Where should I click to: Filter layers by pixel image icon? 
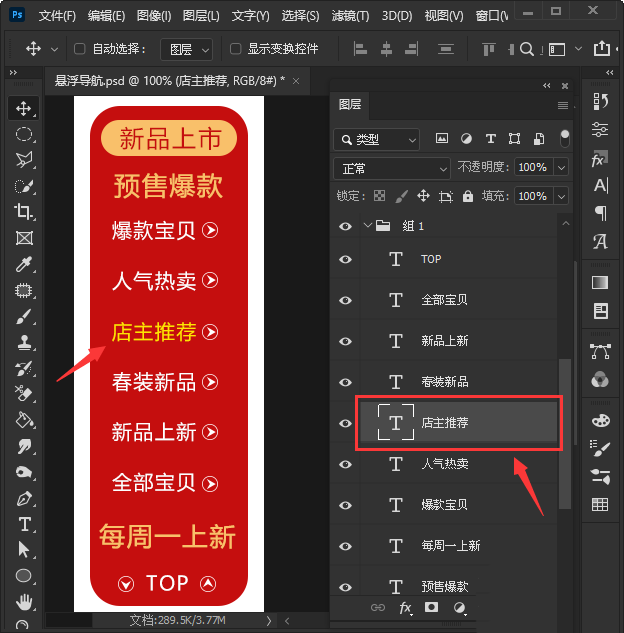(x=442, y=139)
